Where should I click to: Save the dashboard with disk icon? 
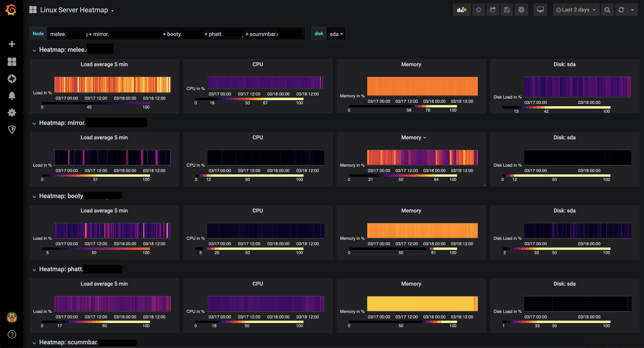click(506, 10)
